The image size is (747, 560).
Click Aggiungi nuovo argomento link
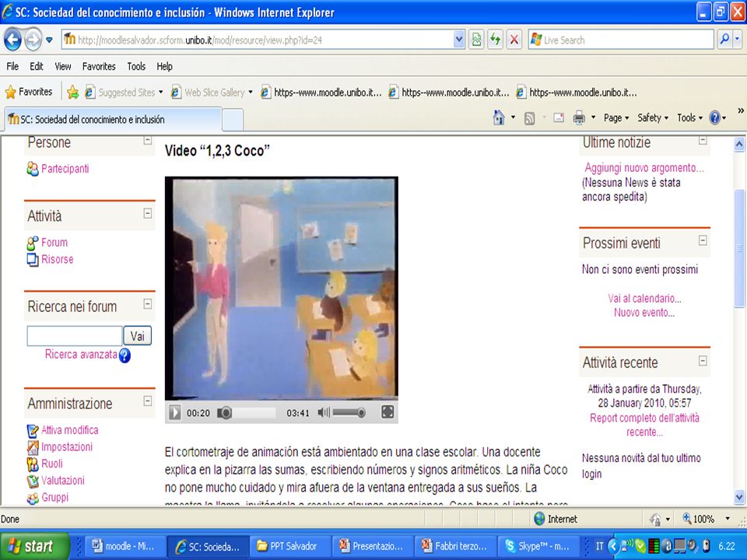[x=644, y=168]
